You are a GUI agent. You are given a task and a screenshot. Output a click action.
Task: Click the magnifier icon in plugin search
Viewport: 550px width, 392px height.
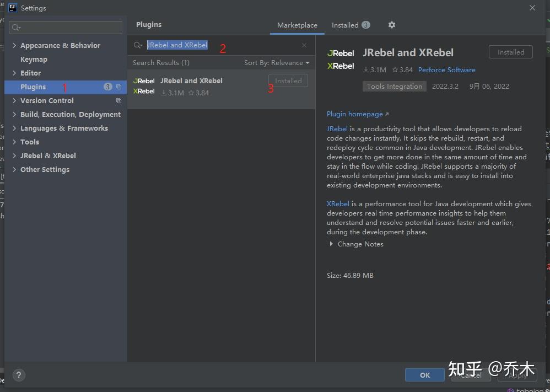(138, 45)
